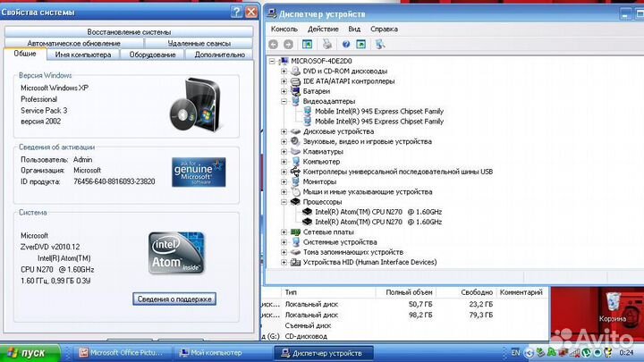
Task: Click the EN language indicator in tray
Action: pyautogui.click(x=515, y=352)
